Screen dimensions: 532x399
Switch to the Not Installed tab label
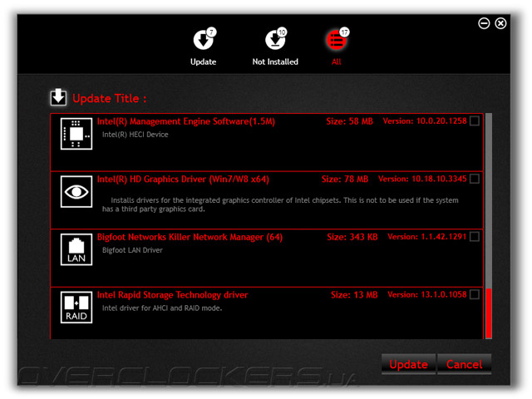coord(275,62)
